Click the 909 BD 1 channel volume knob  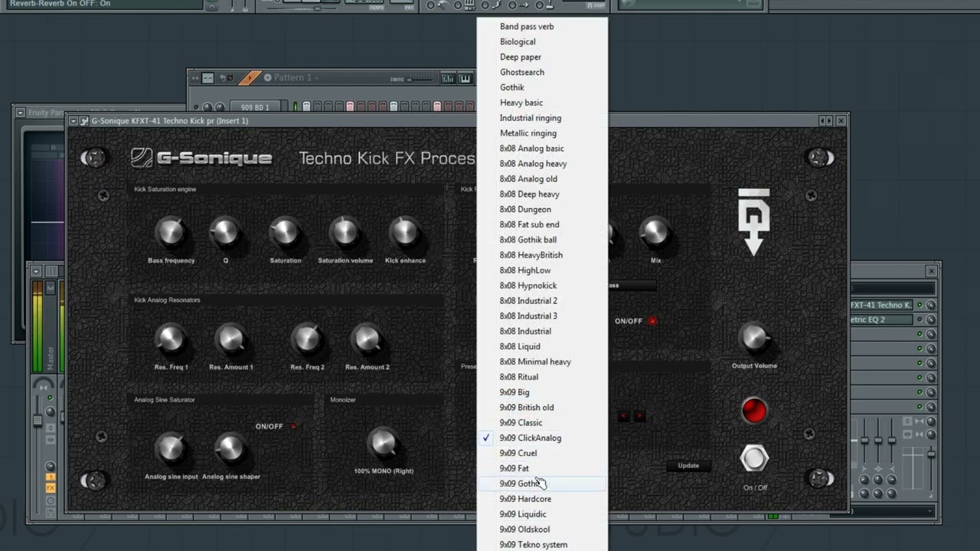click(220, 107)
